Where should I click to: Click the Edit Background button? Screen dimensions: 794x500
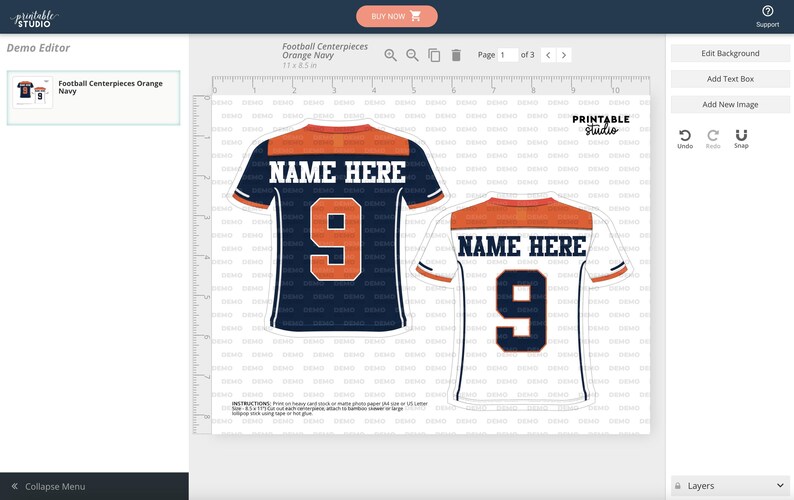pyautogui.click(x=730, y=53)
